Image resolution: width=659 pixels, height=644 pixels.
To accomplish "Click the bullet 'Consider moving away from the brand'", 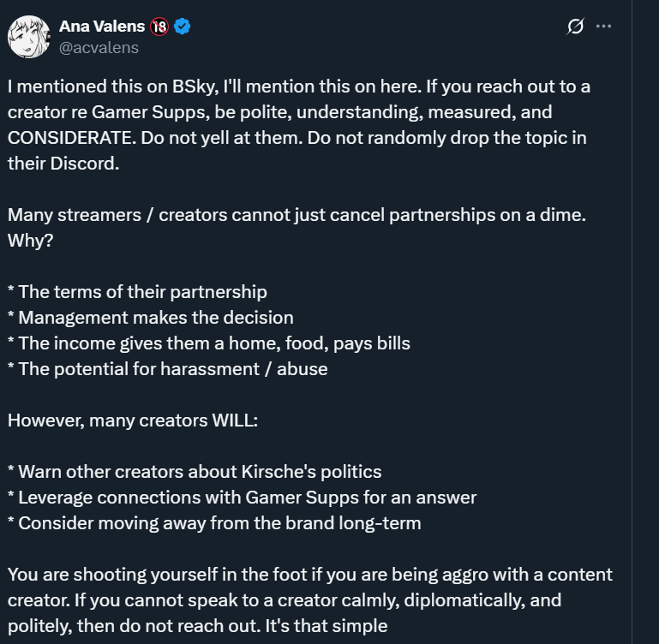I will 214,523.
